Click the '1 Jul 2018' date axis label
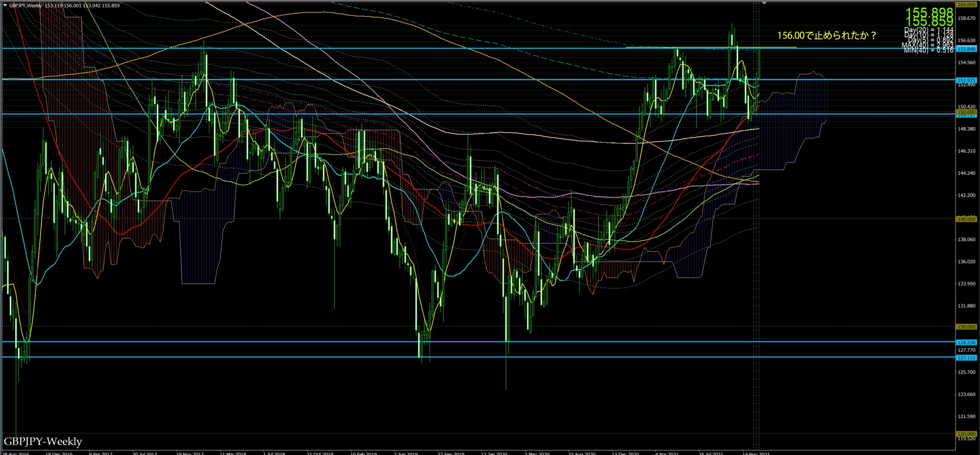The image size is (980, 455). [274, 453]
